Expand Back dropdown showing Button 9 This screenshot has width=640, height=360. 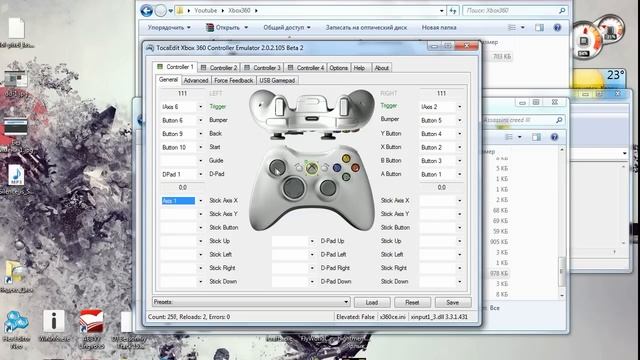click(200, 134)
